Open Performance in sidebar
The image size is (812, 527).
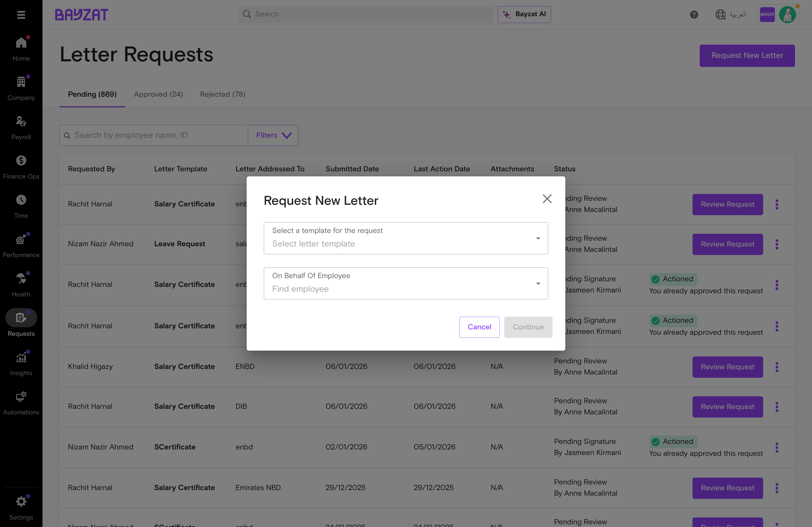click(21, 245)
